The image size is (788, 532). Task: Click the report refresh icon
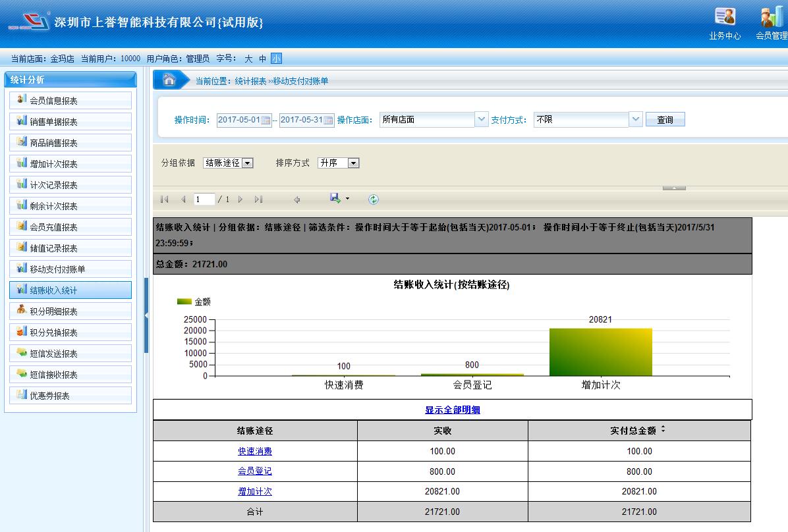click(374, 199)
